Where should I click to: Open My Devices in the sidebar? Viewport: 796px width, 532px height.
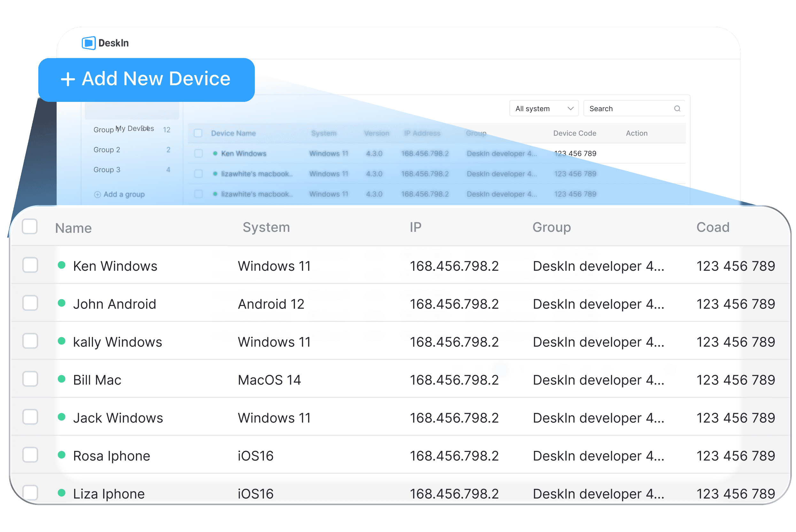click(x=135, y=129)
